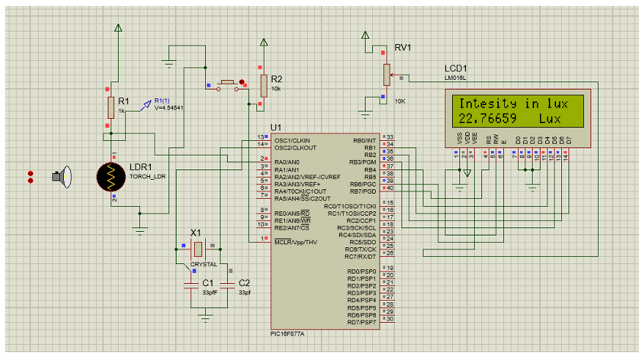The image size is (644, 358).
Task: Click the ground symbol below capacitors C1 and C2
Action: coord(205,318)
